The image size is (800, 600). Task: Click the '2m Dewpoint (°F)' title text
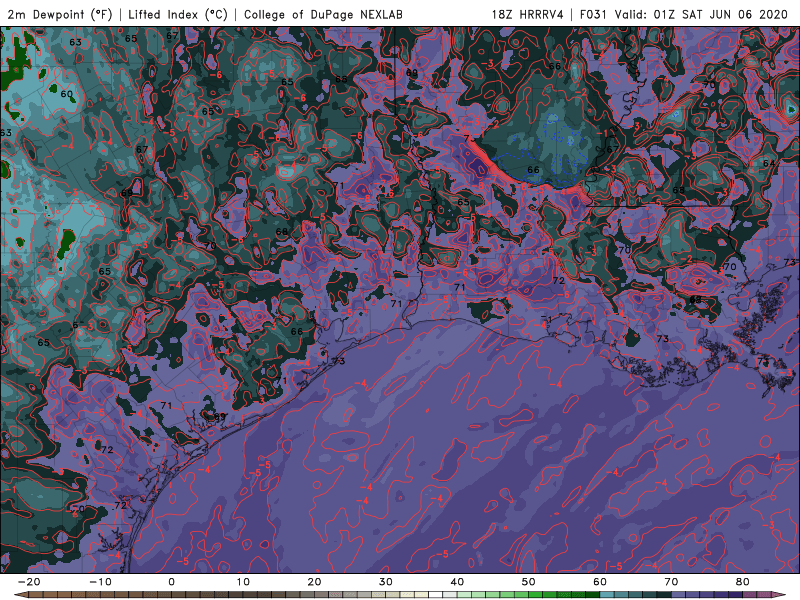[60, 14]
